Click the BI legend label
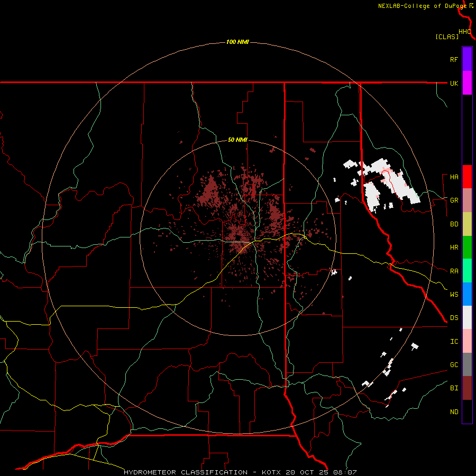 point(454,388)
